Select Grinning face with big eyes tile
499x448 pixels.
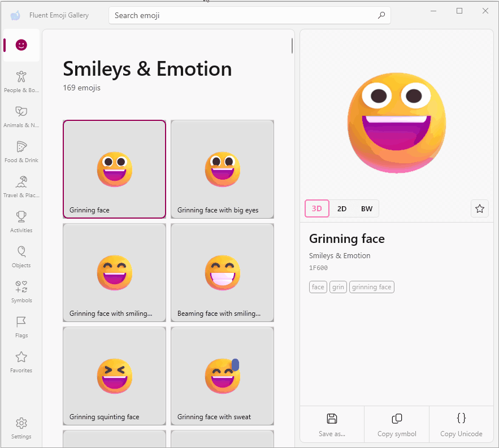tap(222, 169)
